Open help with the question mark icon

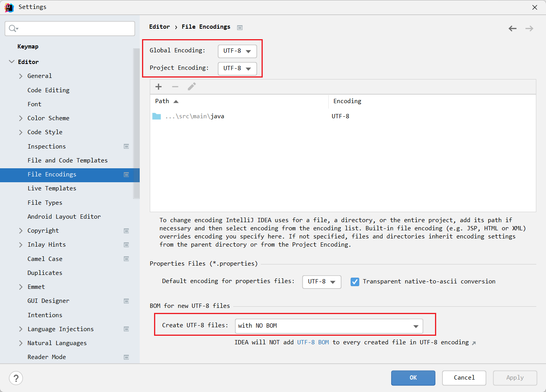coord(16,378)
